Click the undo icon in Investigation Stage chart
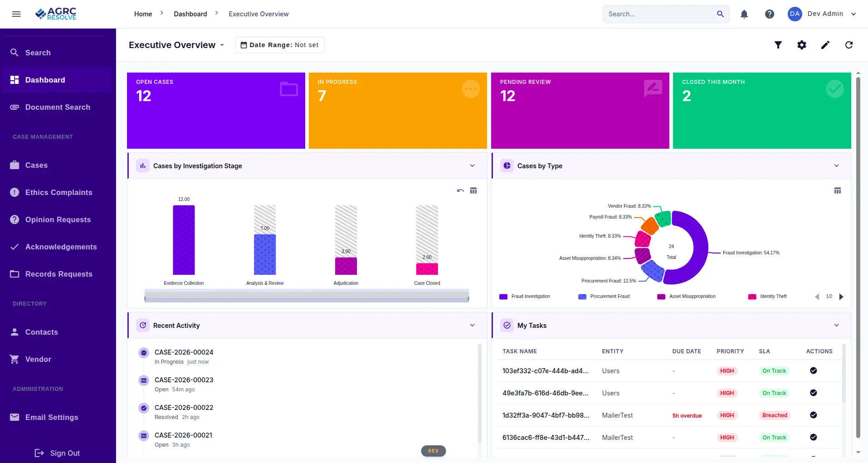Screen dimensions: 868x463 (460, 190)
